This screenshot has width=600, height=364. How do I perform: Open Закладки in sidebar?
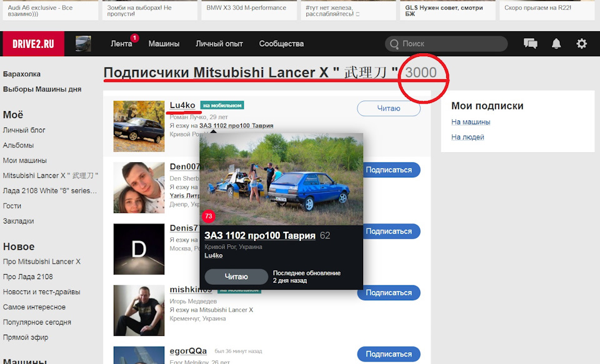click(x=18, y=221)
